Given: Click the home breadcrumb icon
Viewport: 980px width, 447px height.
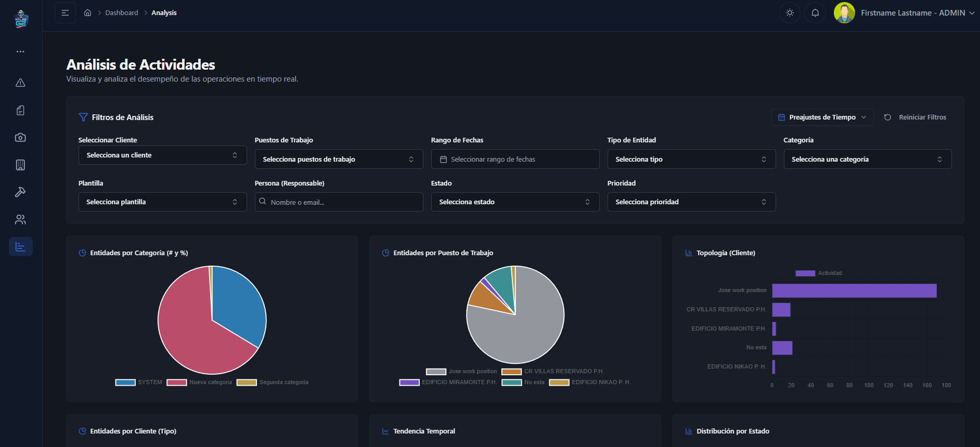Looking at the screenshot, I should pos(88,13).
